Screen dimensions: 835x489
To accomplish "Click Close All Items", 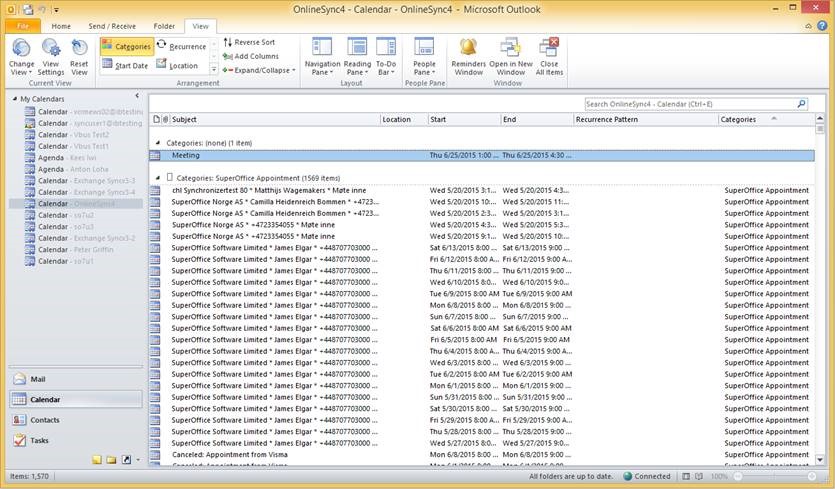I will tap(549, 56).
